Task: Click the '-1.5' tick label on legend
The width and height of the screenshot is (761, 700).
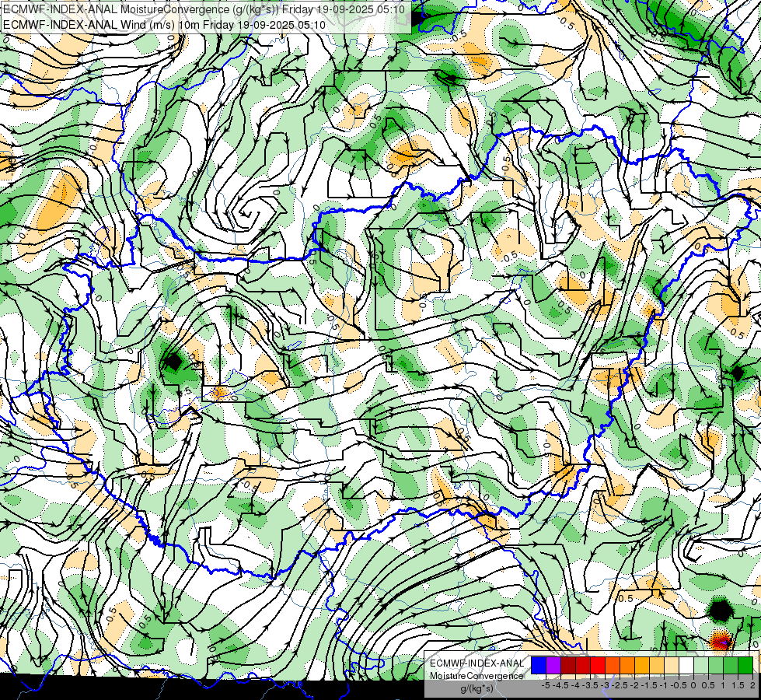Action: [x=649, y=685]
